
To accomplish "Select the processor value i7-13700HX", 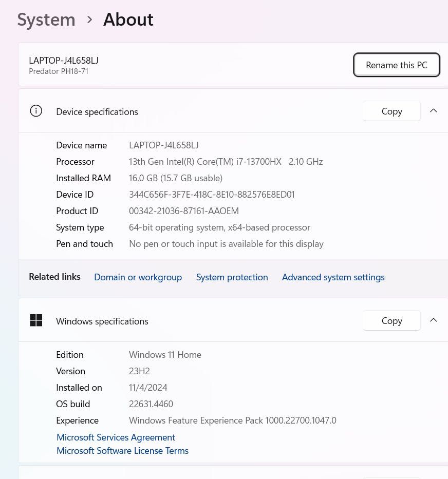I will [x=226, y=162].
